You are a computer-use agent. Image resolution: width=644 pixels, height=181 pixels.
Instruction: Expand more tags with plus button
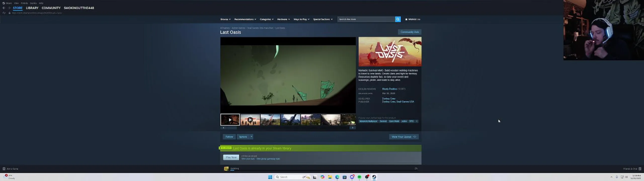(x=417, y=121)
